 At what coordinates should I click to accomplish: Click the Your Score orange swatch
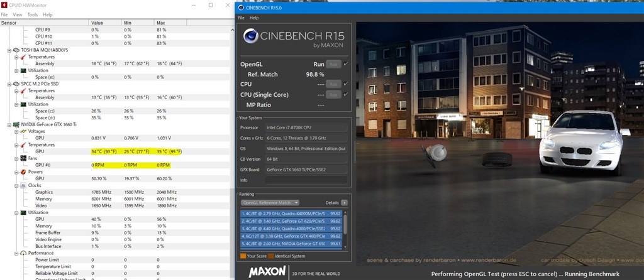point(243,256)
